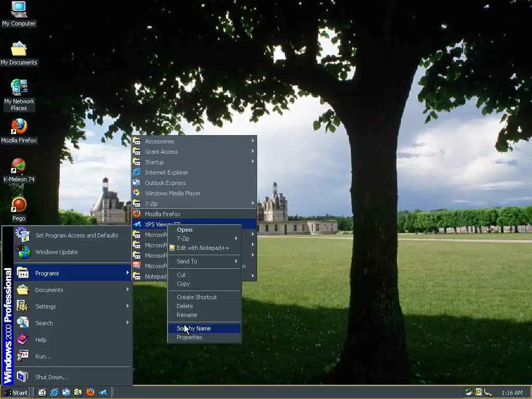Click the Shut Down icon in the Start menu
The height and width of the screenshot is (399, 532).
pyautogui.click(x=23, y=377)
